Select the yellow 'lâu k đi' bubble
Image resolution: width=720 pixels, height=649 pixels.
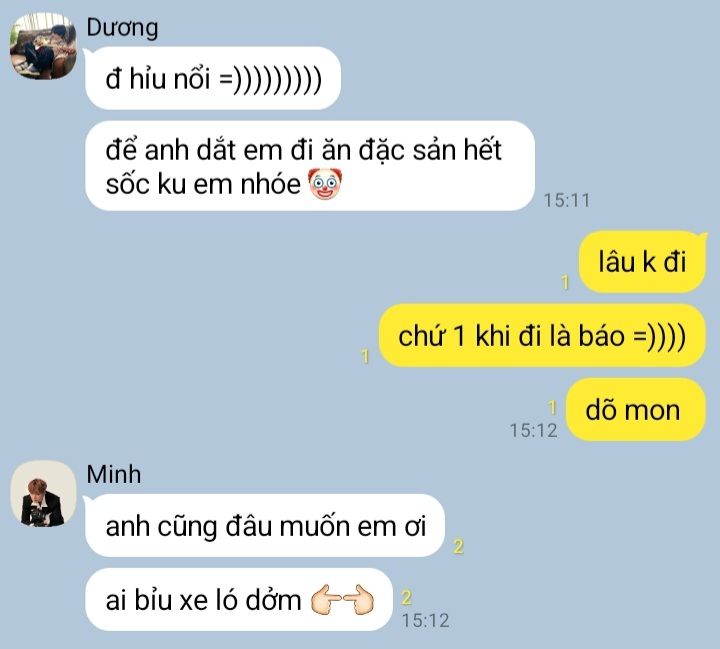point(642,262)
